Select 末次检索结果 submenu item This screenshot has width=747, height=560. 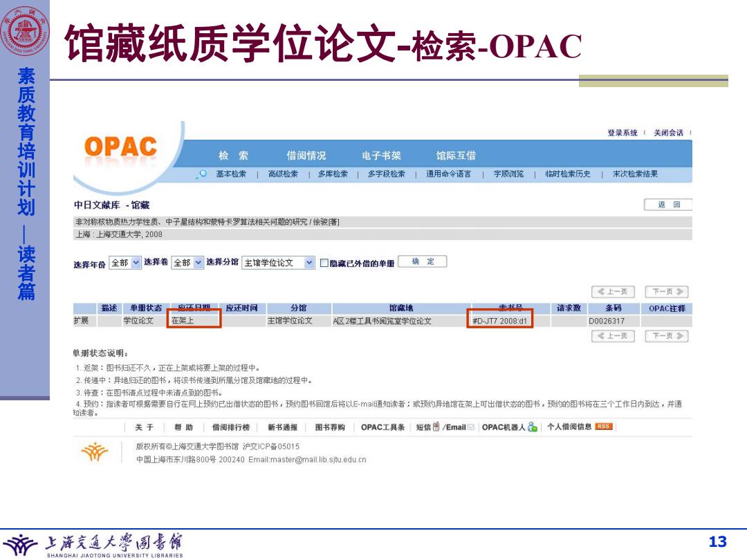click(635, 174)
